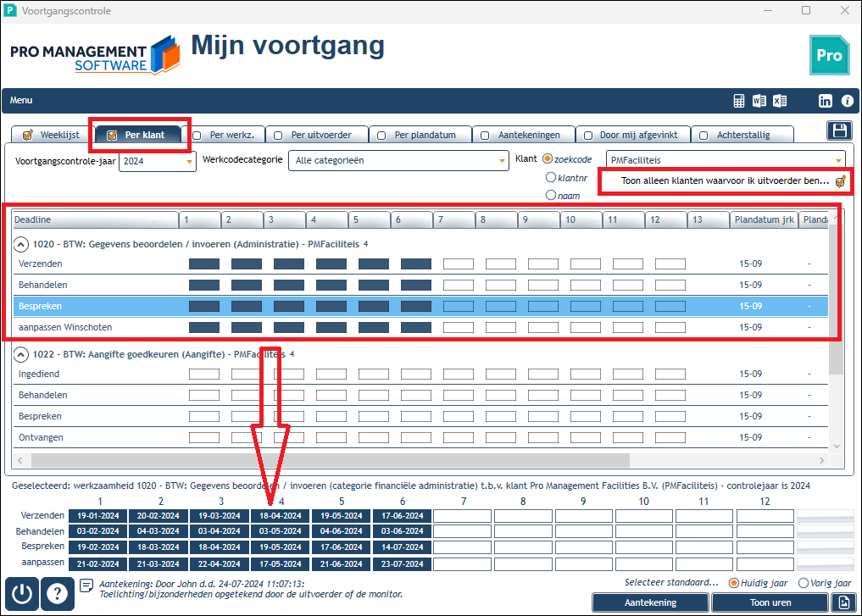862x616 pixels.
Task: Toggle Toon alleen klanten waarvoor ik uitvoerder ben
Action: click(841, 180)
